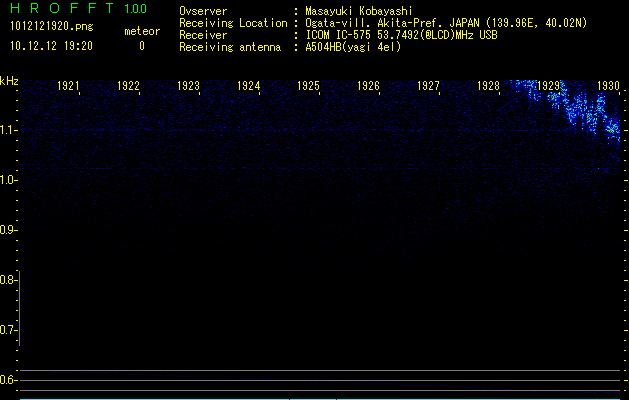This screenshot has height=400, width=629.
Task: Click the Receiving Location label
Action: [233, 23]
